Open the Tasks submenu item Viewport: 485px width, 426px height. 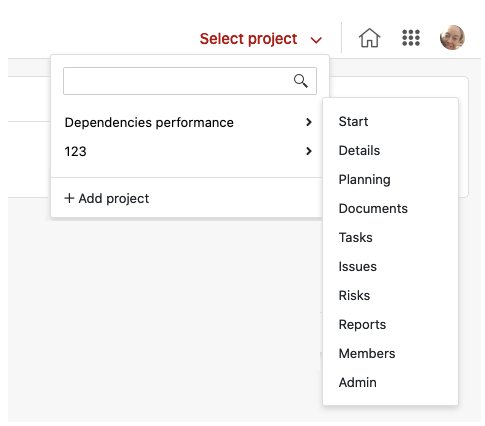coord(355,238)
